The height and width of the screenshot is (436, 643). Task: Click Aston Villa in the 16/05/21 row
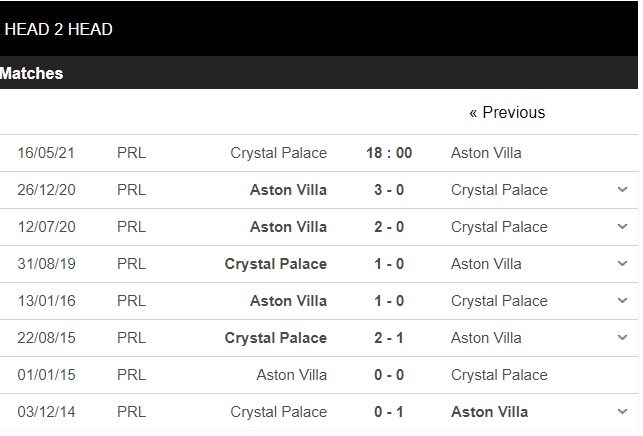pyautogui.click(x=486, y=153)
